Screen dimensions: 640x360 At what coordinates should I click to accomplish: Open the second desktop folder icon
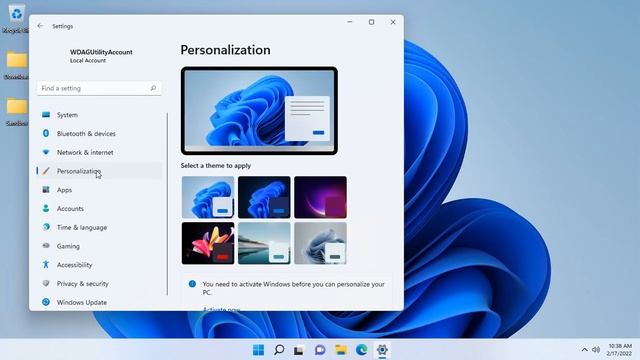pos(16,65)
